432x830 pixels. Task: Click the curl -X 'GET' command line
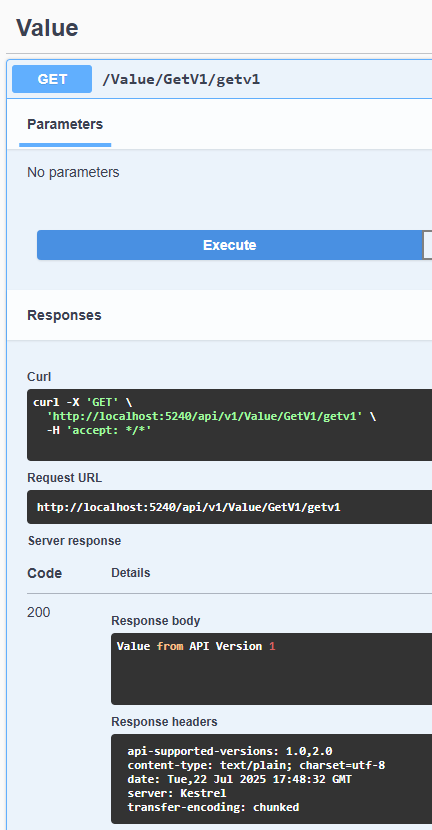83,402
